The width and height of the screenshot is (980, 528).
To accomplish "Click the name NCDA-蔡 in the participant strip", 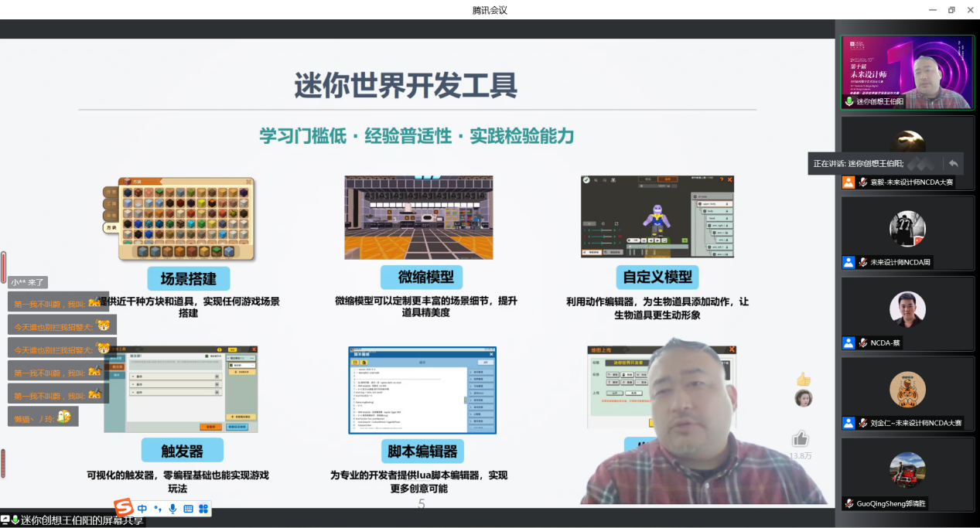I will (886, 342).
